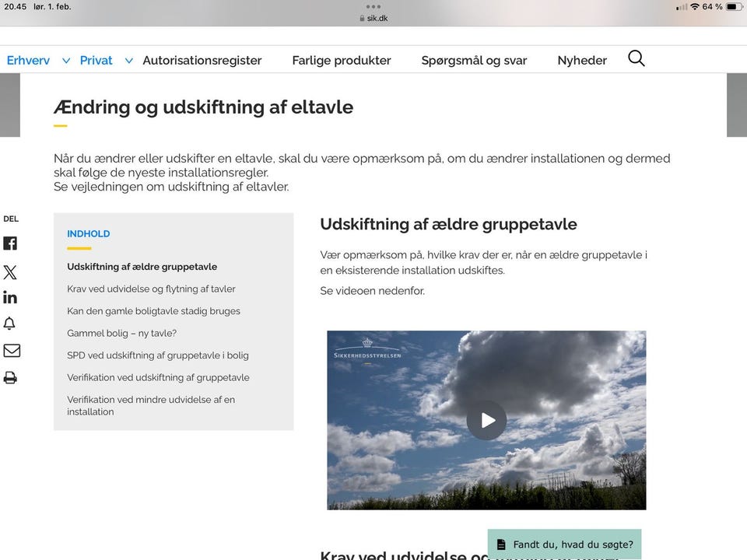Open the Autorisationsregister menu item
Image resolution: width=747 pixels, height=560 pixels.
click(x=202, y=60)
